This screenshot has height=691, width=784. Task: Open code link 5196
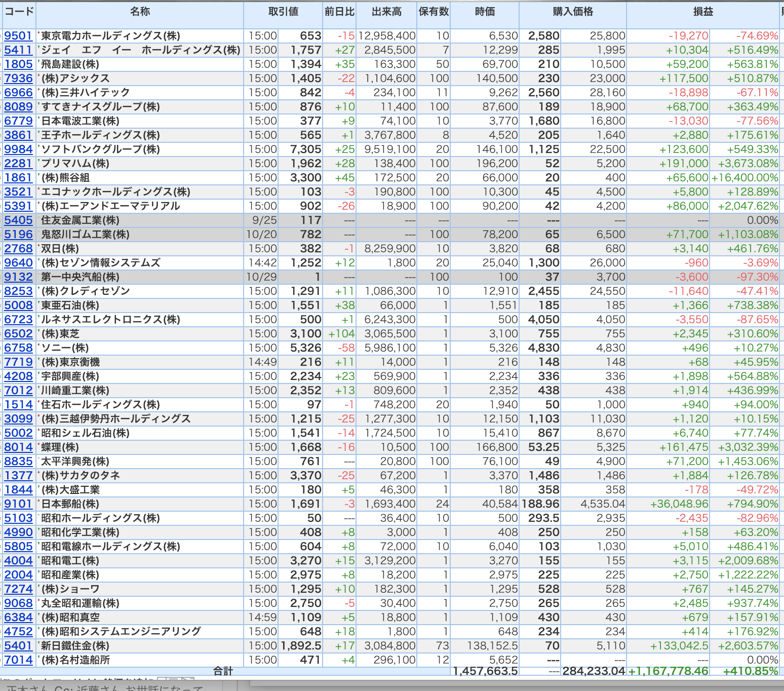pyautogui.click(x=18, y=235)
